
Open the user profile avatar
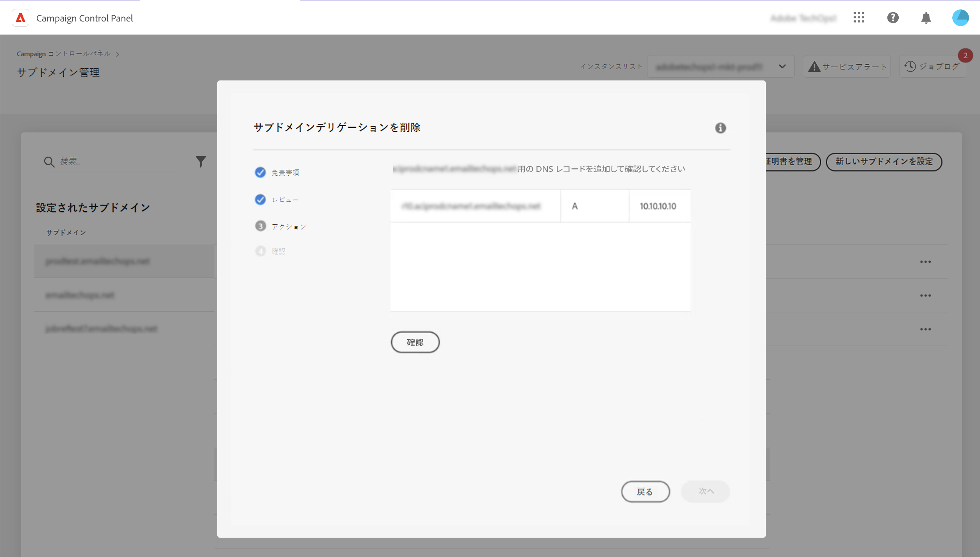[960, 18]
